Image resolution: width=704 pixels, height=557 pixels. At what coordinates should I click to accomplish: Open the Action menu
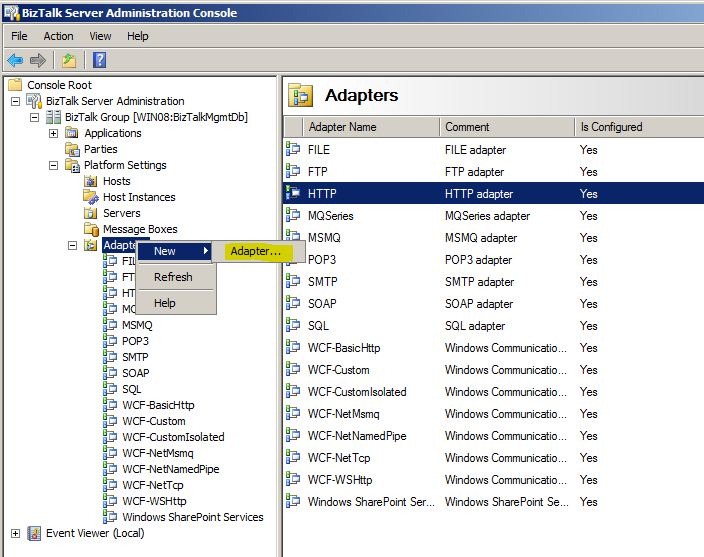click(58, 36)
